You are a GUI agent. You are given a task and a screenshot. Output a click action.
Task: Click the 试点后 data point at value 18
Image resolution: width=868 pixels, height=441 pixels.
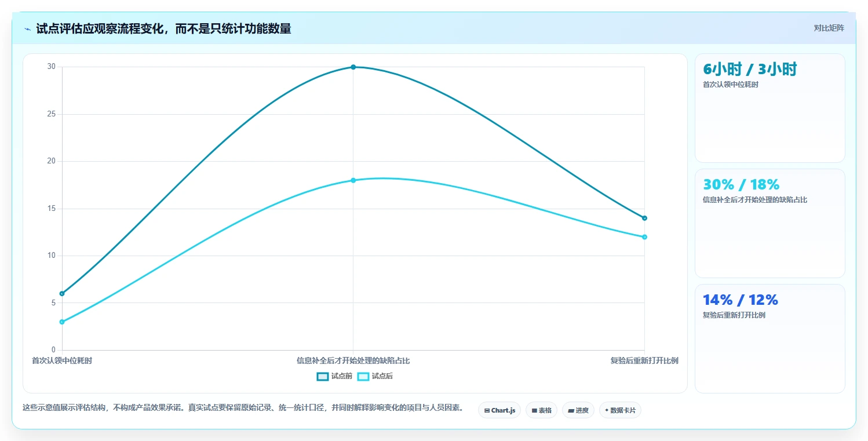pyautogui.click(x=353, y=180)
